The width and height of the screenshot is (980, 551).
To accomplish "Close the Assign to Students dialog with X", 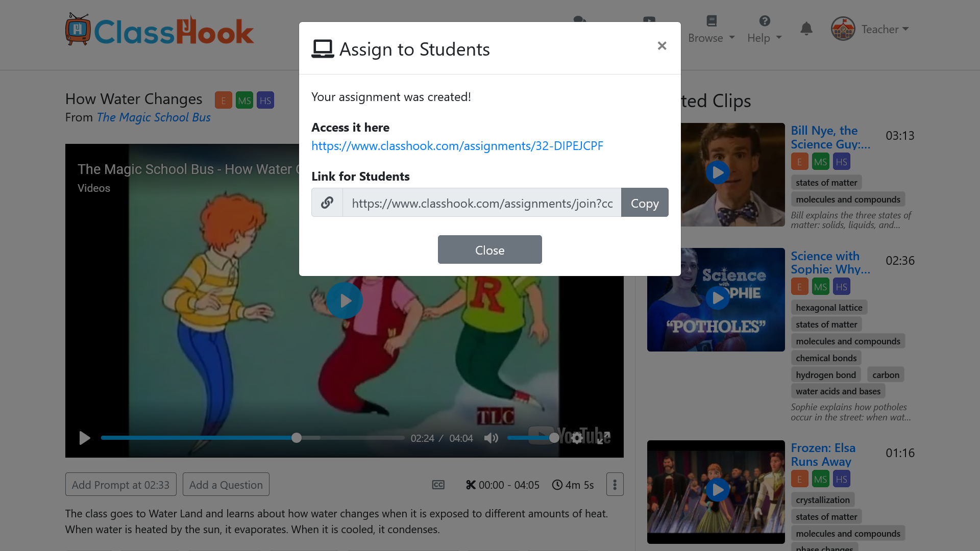I will pyautogui.click(x=662, y=46).
